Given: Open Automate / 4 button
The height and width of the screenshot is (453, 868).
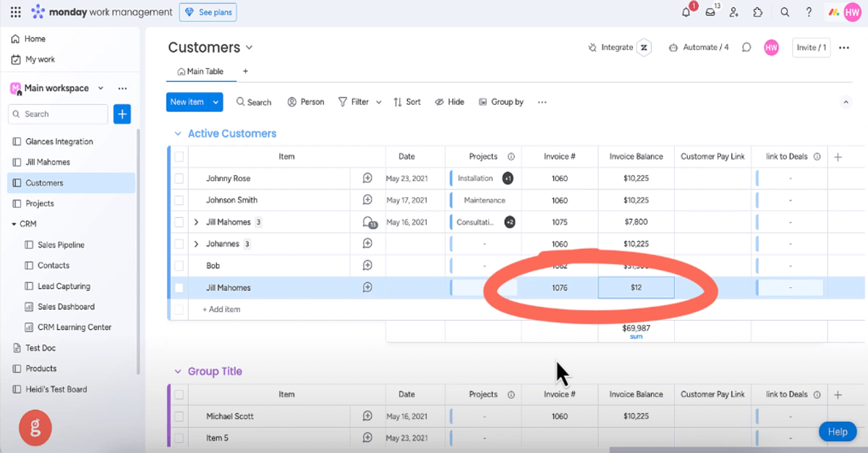Looking at the screenshot, I should [699, 47].
